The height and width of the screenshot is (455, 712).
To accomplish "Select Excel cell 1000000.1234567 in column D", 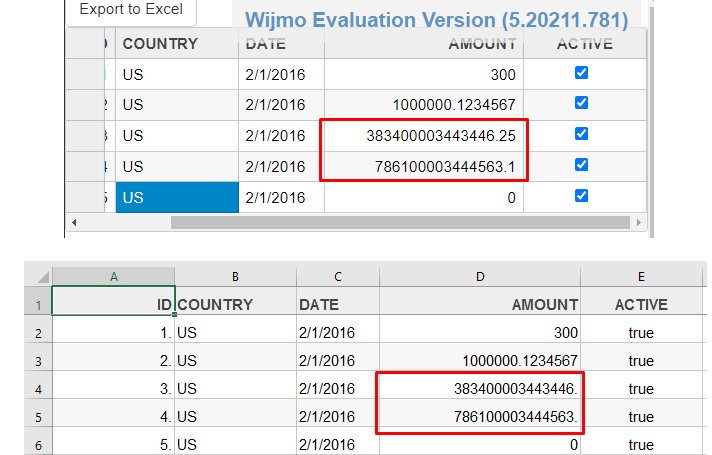I will tap(480, 357).
